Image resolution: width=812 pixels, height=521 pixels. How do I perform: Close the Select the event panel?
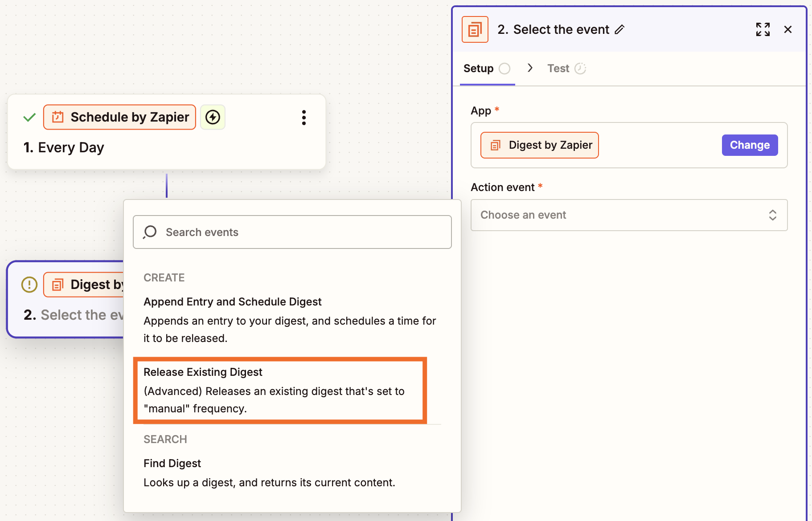coord(787,29)
